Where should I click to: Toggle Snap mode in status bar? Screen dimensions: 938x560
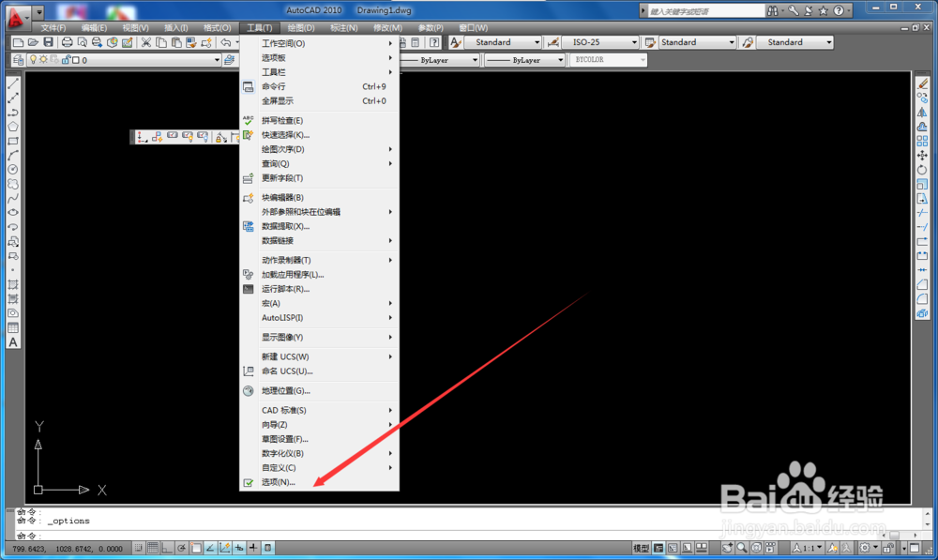point(139,548)
